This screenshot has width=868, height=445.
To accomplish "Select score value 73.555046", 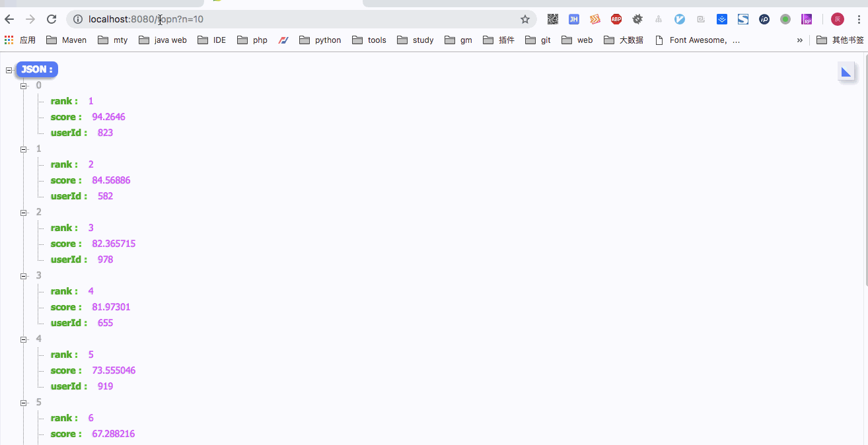I will pyautogui.click(x=114, y=370).
